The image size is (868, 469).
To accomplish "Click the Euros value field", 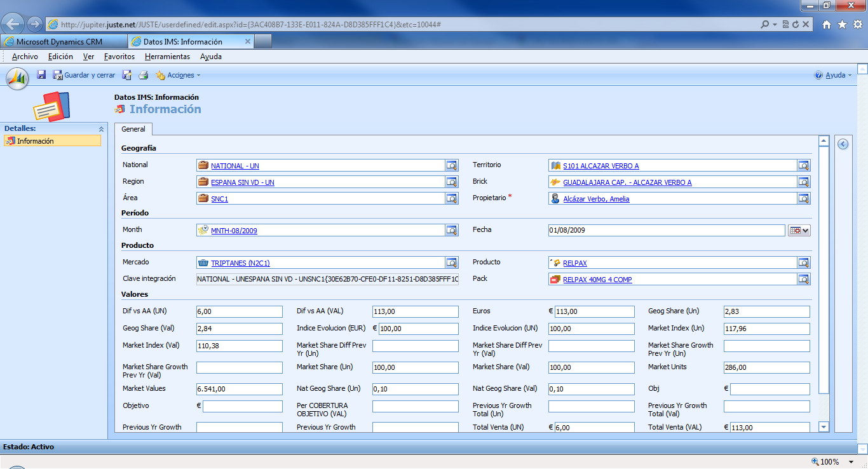I will [594, 311].
